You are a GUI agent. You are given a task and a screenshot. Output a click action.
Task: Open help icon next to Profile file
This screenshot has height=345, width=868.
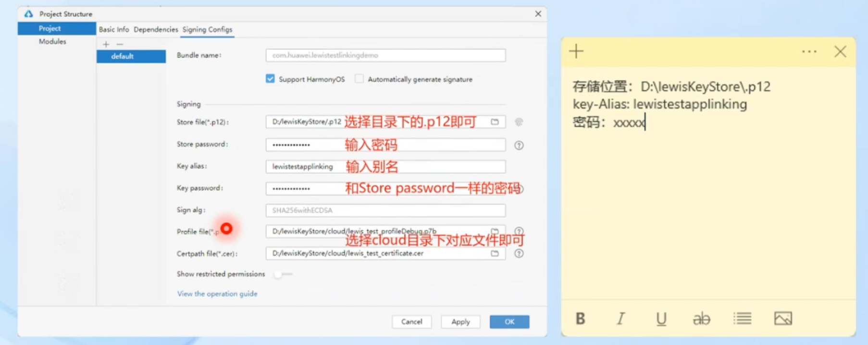(519, 231)
